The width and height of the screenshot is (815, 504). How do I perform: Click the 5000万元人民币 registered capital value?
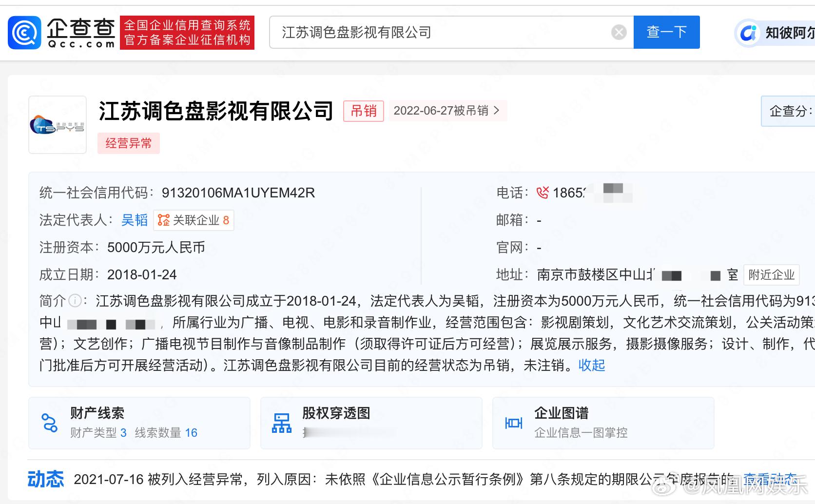click(156, 248)
